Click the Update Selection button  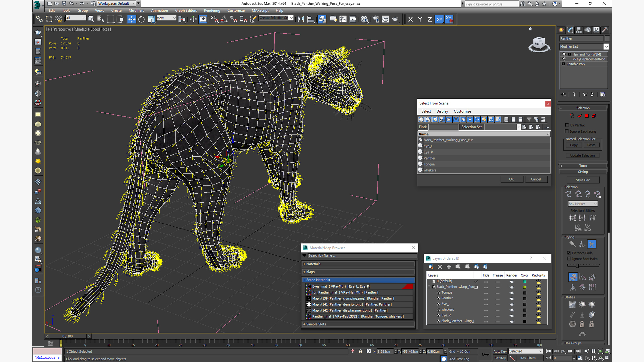[x=582, y=156]
